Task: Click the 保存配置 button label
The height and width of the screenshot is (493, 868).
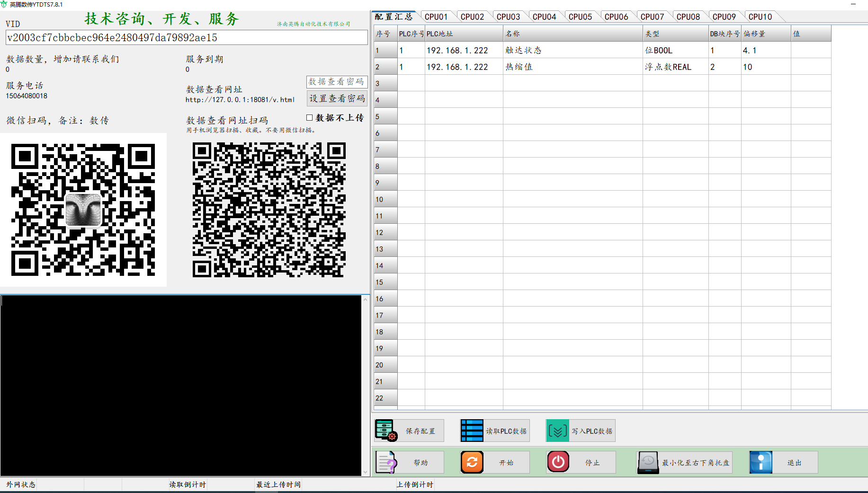Action: [420, 431]
